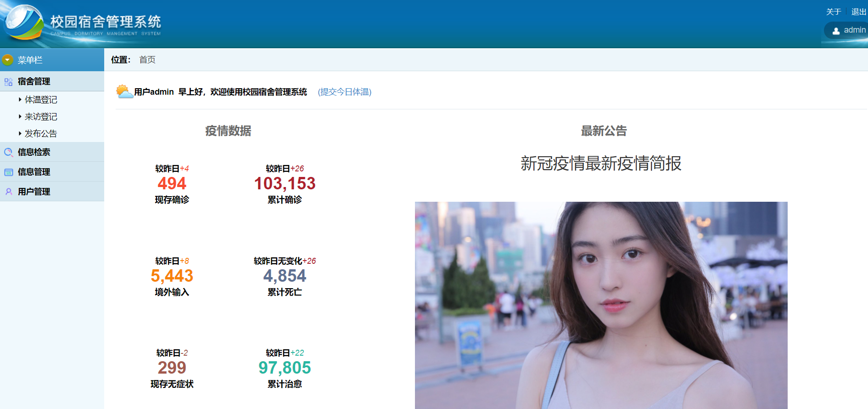Click the 97,805 累计治愈 figure
The height and width of the screenshot is (409, 868).
tap(285, 368)
